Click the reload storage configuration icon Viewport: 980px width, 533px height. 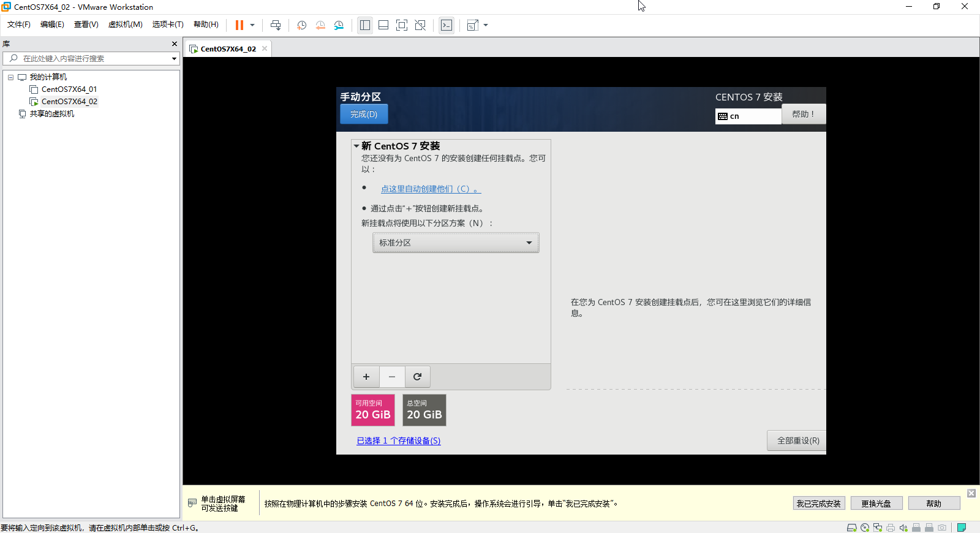pos(417,377)
